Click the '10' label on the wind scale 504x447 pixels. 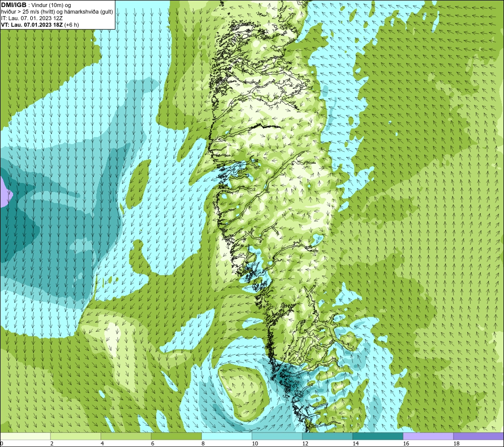coord(255,443)
